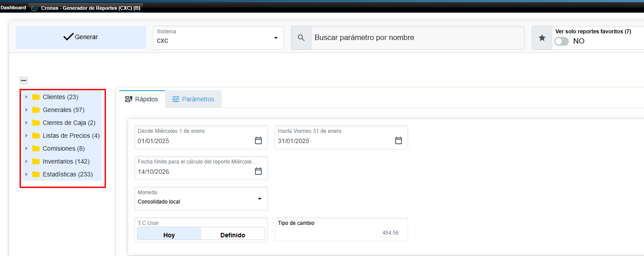Click the Estadísticas folder icon
644x256 pixels.
(x=36, y=174)
